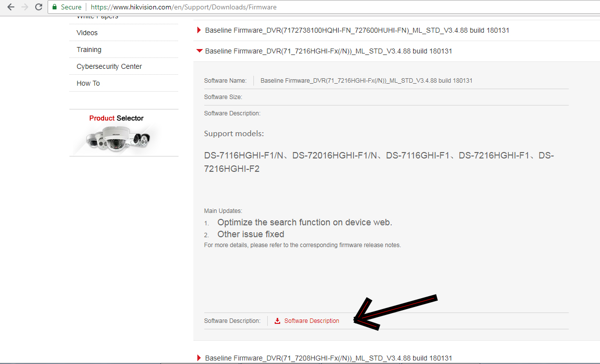The width and height of the screenshot is (600, 364).
Task: Click the red download icon beside Software Description
Action: (278, 321)
